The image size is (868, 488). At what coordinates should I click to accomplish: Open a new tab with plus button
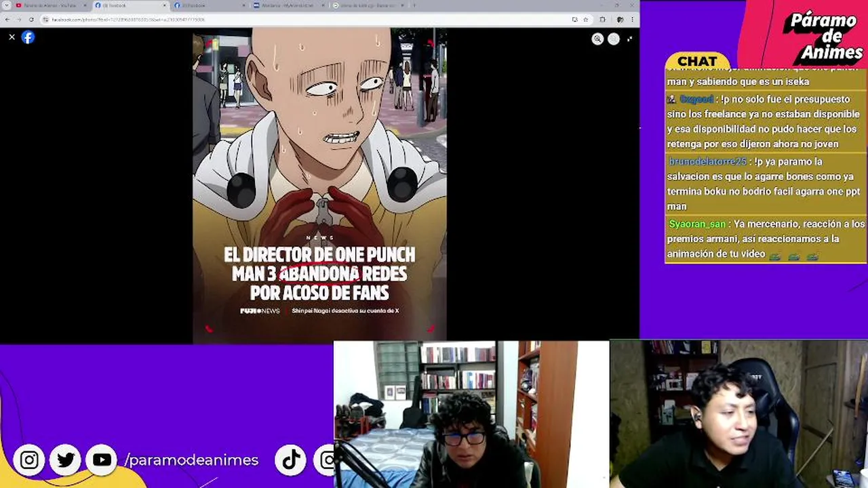click(414, 5)
